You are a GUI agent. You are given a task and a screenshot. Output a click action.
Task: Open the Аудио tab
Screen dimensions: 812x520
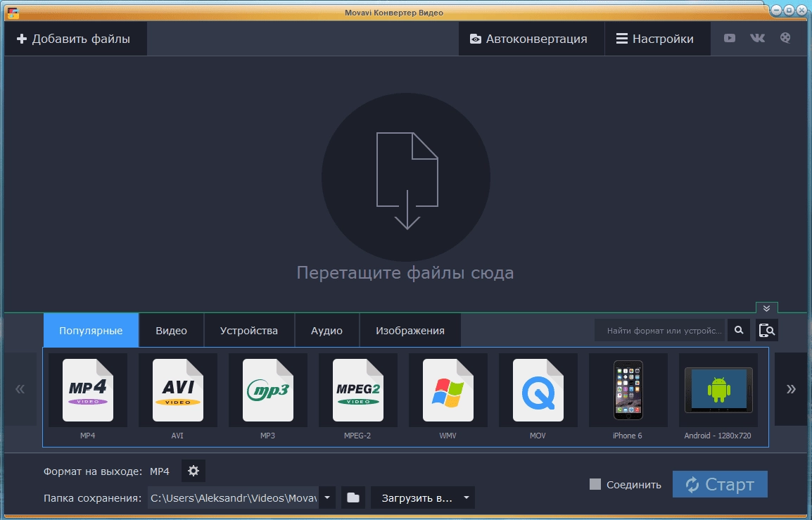point(326,331)
